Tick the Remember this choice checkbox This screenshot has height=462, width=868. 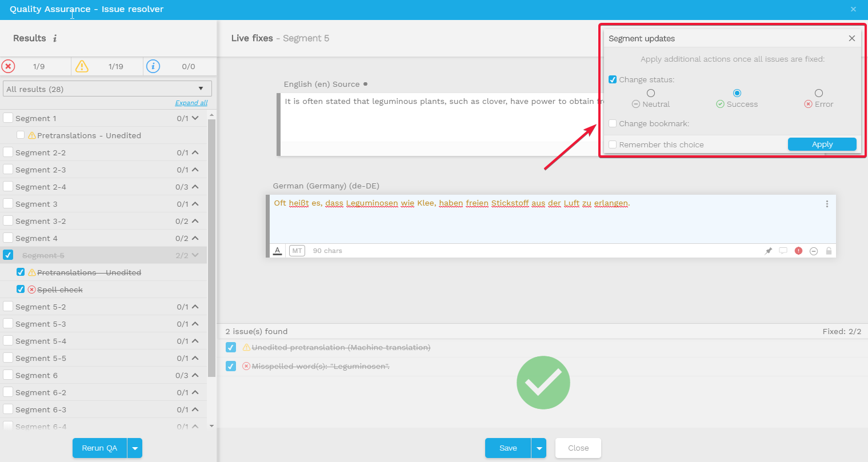coord(613,144)
